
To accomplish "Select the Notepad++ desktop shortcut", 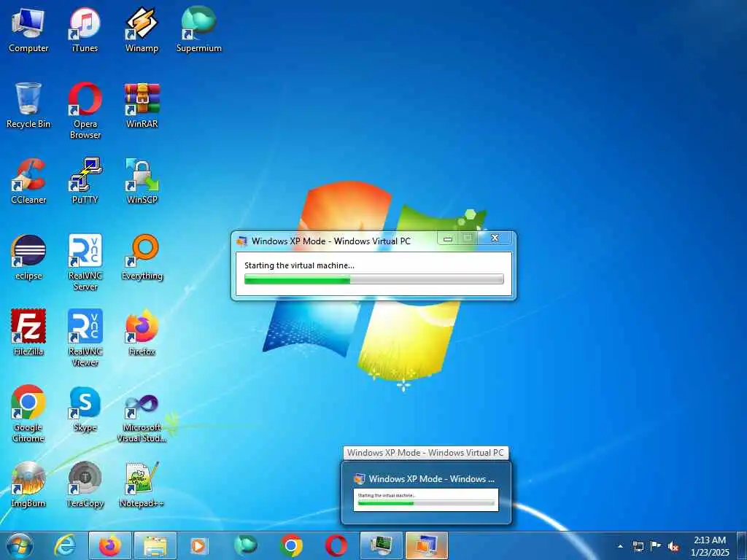I will pyautogui.click(x=142, y=484).
